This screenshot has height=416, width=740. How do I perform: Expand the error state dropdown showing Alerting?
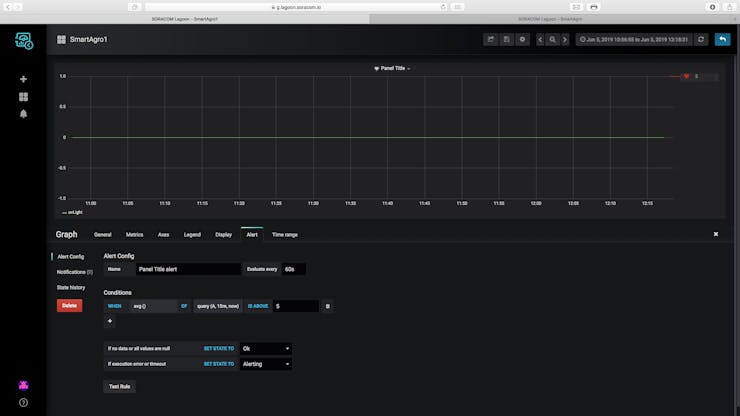pos(266,364)
